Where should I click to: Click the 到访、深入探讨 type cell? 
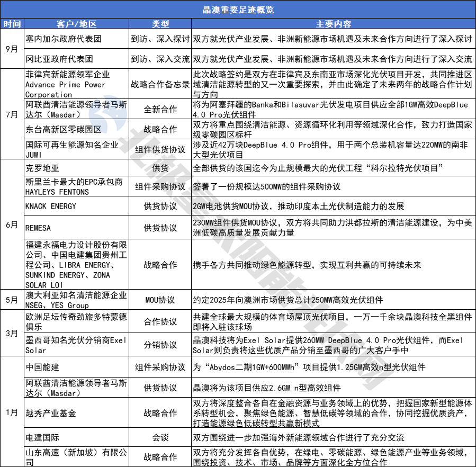pos(160,39)
